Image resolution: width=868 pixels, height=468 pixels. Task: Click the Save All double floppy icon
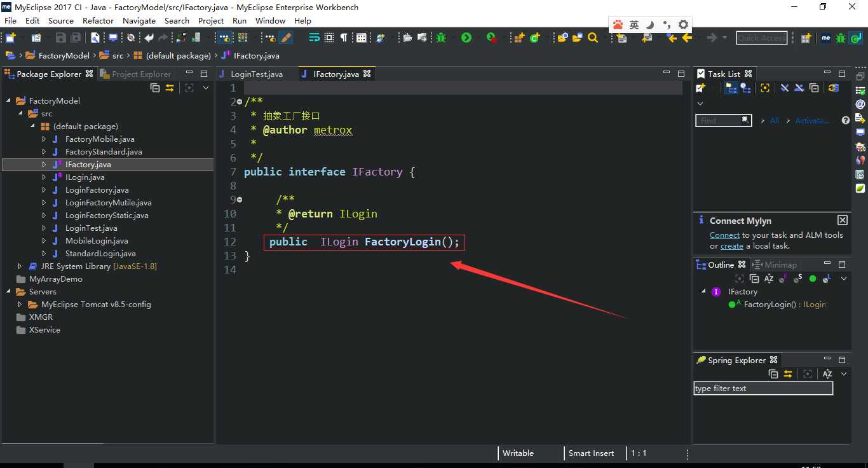(x=76, y=38)
